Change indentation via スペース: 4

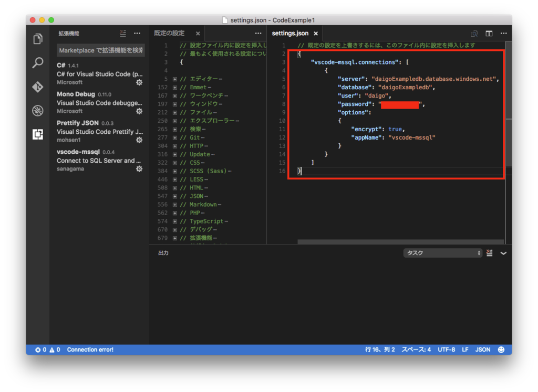[x=416, y=349]
